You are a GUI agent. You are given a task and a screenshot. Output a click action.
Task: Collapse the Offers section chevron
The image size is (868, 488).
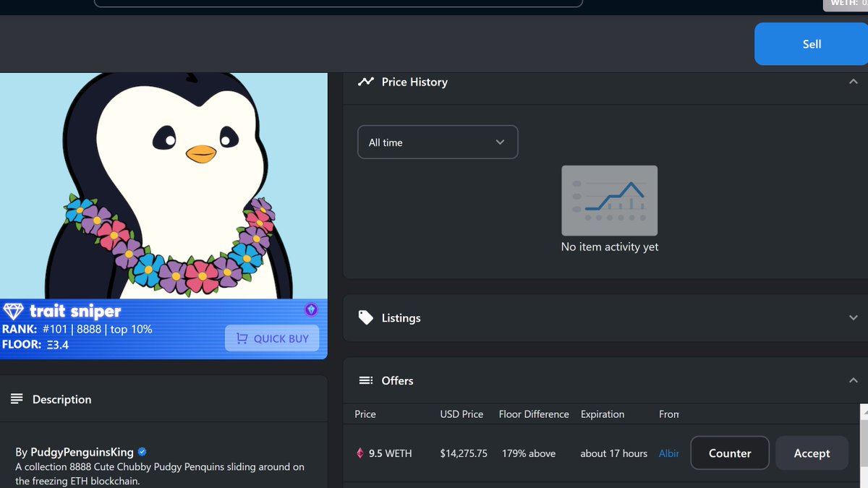[853, 380]
